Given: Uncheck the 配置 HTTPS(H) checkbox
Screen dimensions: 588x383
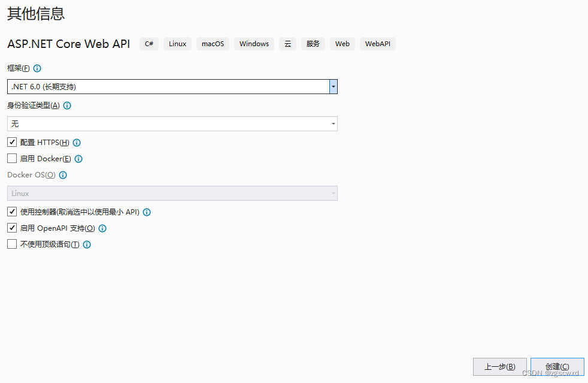Looking at the screenshot, I should coord(12,142).
